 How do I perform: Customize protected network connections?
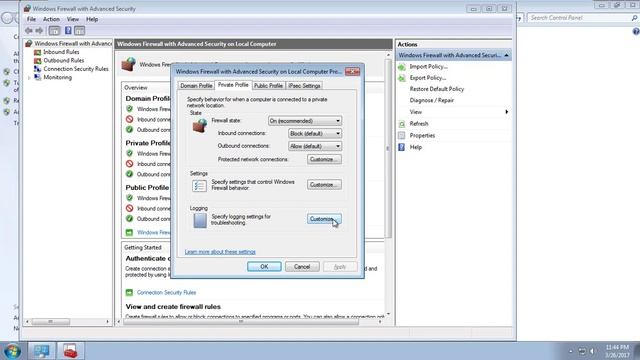324,159
